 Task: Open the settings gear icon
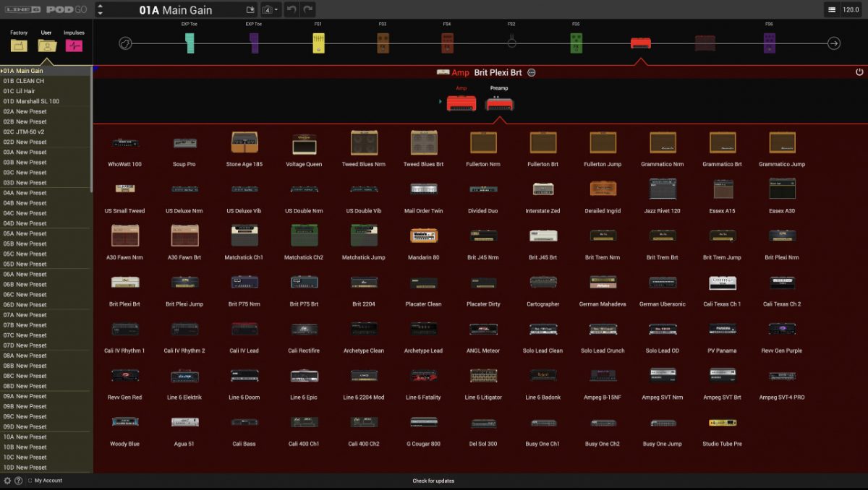pos(7,481)
